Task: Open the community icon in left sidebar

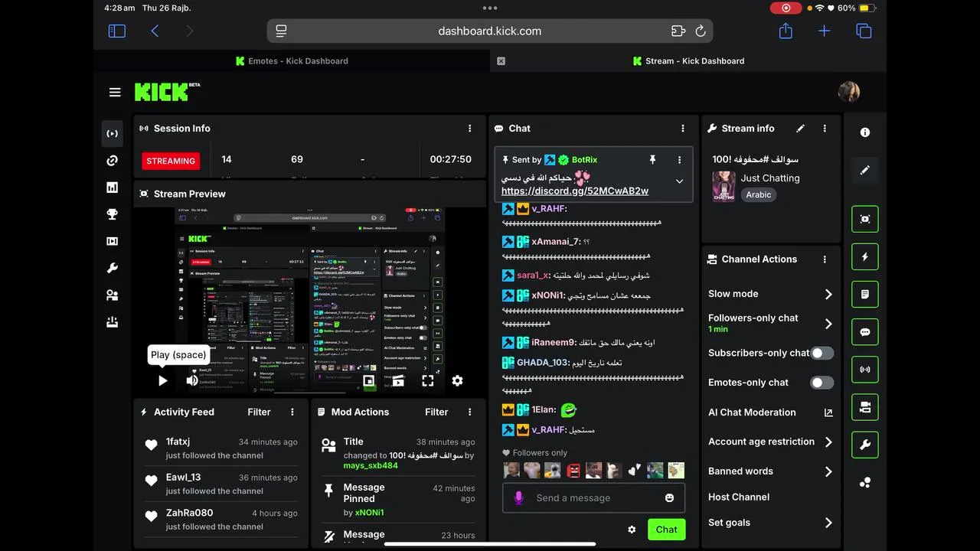Action: click(113, 295)
